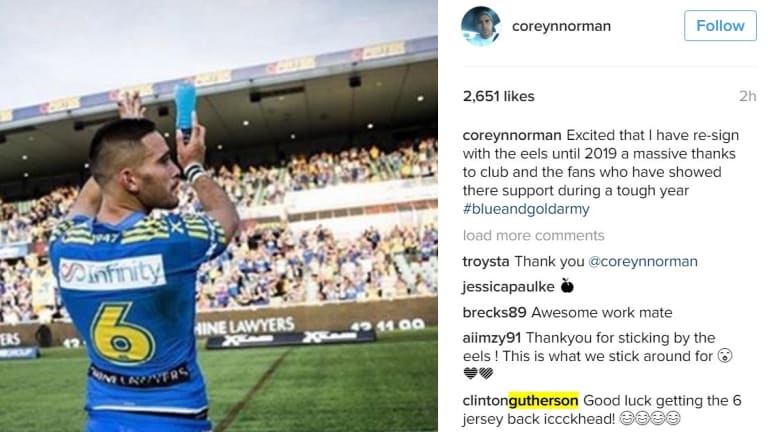This screenshot has width=768, height=432.
Task: Click the Infinity sponsor logo on the jersey
Action: pos(112,273)
